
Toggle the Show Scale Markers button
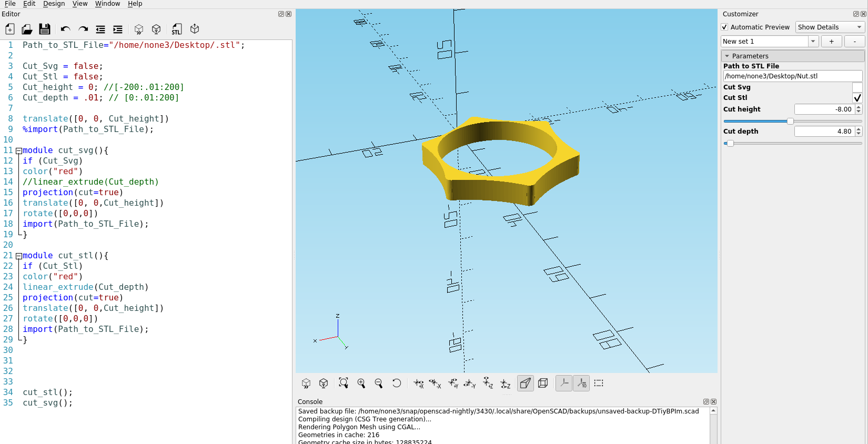(x=581, y=383)
